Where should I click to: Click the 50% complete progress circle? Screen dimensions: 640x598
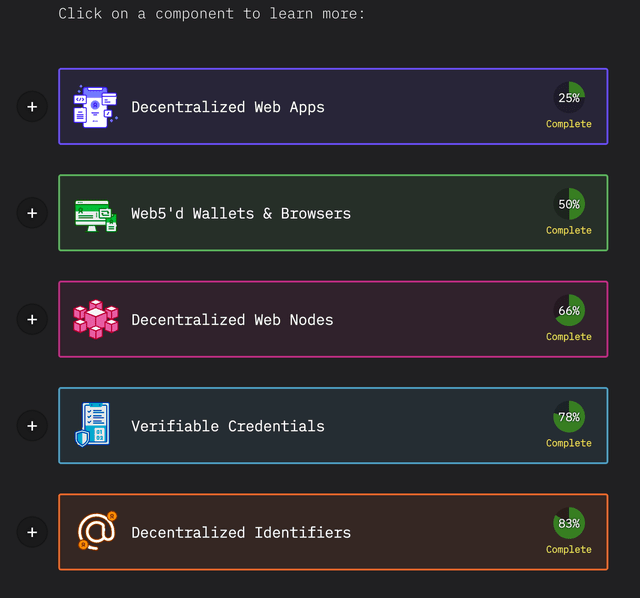click(x=569, y=204)
